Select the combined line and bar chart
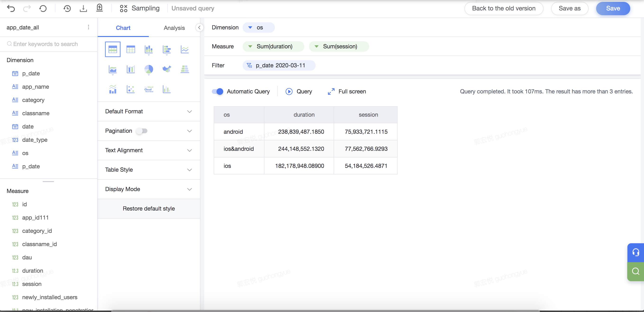 point(113,89)
